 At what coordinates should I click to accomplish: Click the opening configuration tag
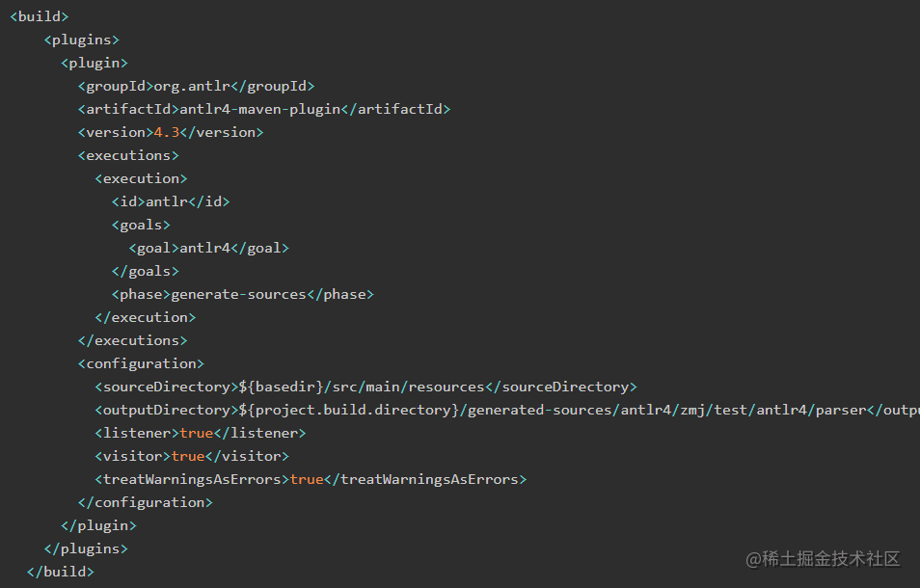[141, 363]
